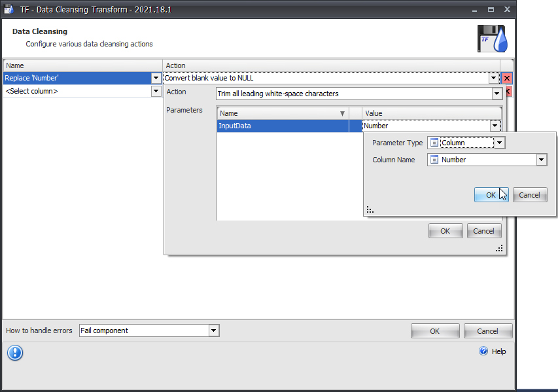Open the 'Fail component' error handling dropdown
The width and height of the screenshot is (558, 392).
point(214,330)
